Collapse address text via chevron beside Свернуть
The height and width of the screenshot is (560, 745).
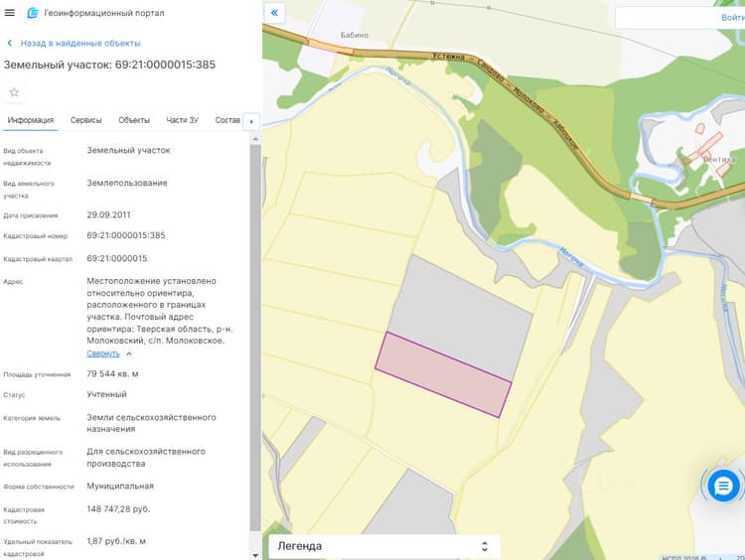129,353
